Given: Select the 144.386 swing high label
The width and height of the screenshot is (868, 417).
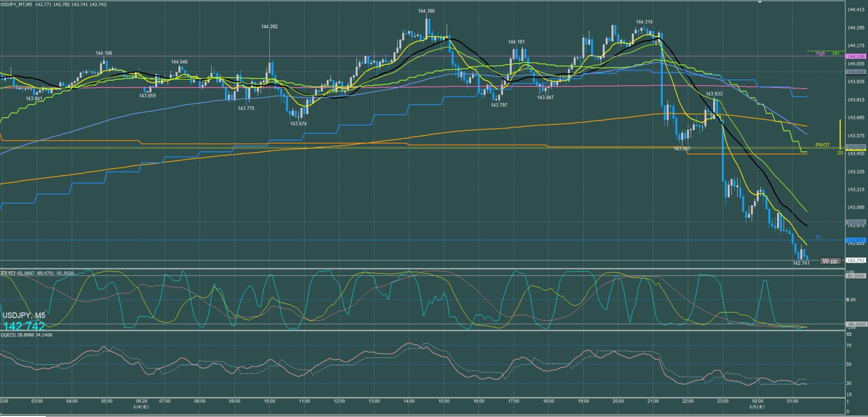Looking at the screenshot, I should click(x=426, y=11).
